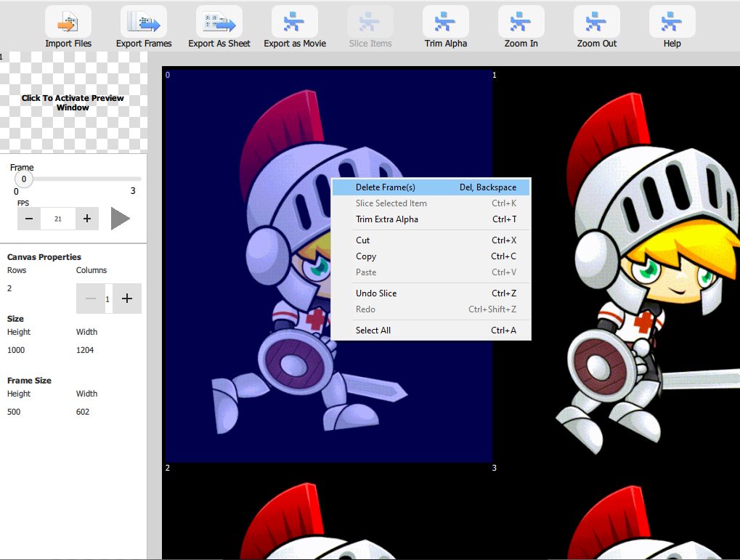Image resolution: width=740 pixels, height=560 pixels.
Task: Decrease Columns with minus button
Action: pyautogui.click(x=91, y=299)
